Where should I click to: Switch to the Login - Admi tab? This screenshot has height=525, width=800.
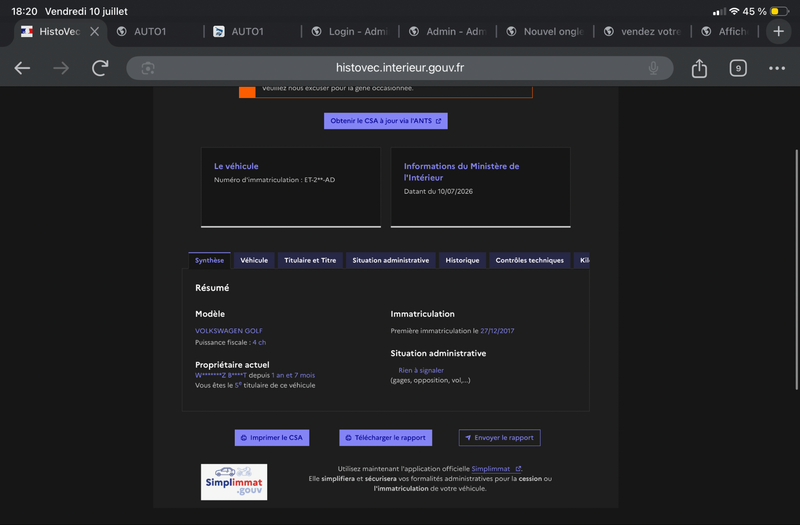tap(351, 32)
